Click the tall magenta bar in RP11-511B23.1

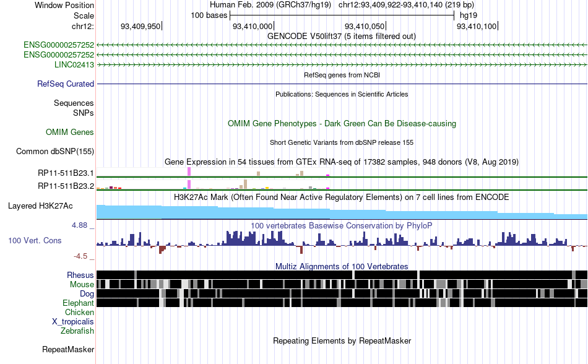coord(189,171)
